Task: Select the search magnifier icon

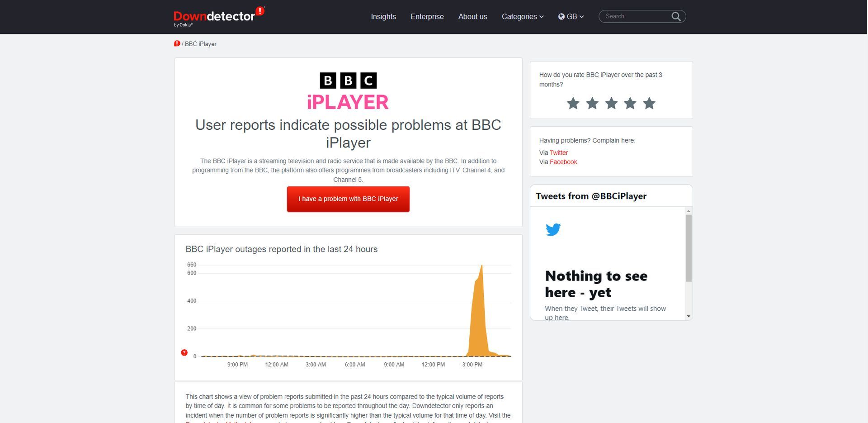Action: pos(676,16)
